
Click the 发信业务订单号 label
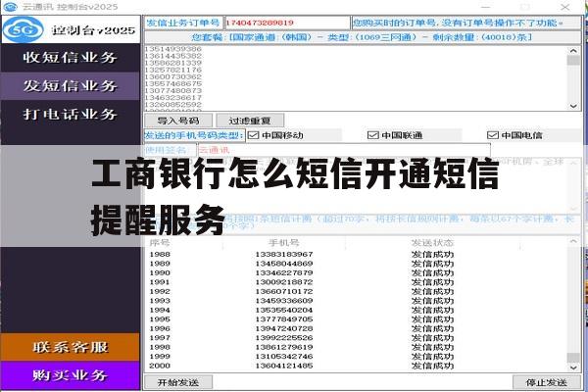click(183, 23)
